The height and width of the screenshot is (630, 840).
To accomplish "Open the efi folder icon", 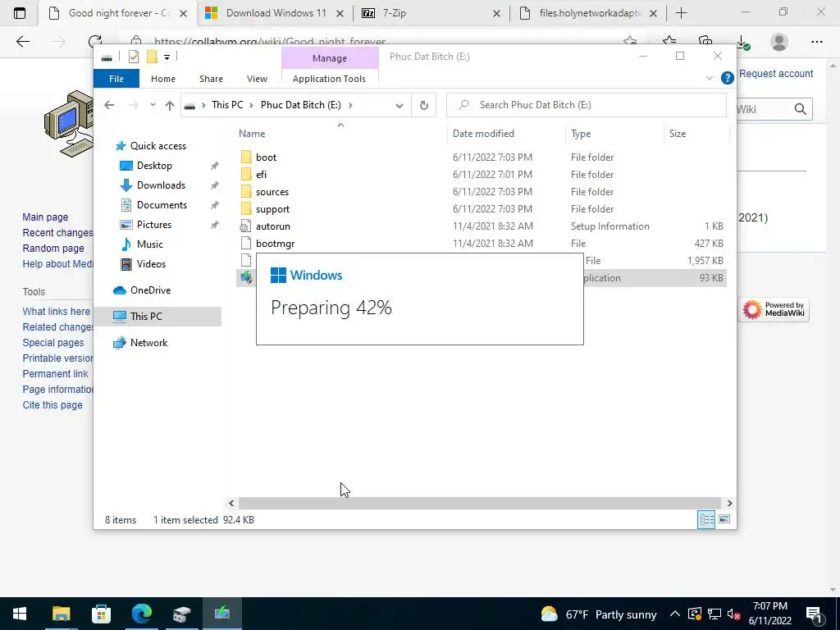I will coord(246,174).
